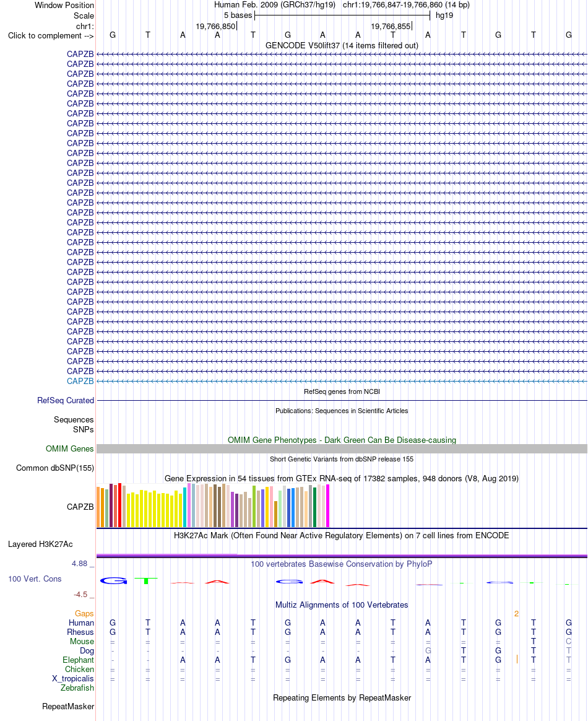Click 'Repeating Elements by RepeatMasker' title
588x721 pixels.
point(342,698)
